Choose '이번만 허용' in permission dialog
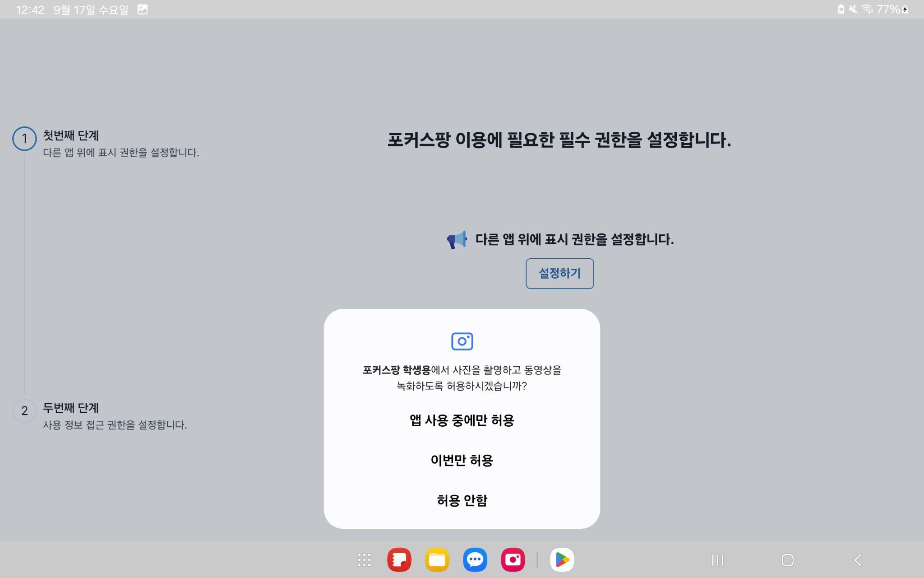The height and width of the screenshot is (578, 924). tap(462, 460)
